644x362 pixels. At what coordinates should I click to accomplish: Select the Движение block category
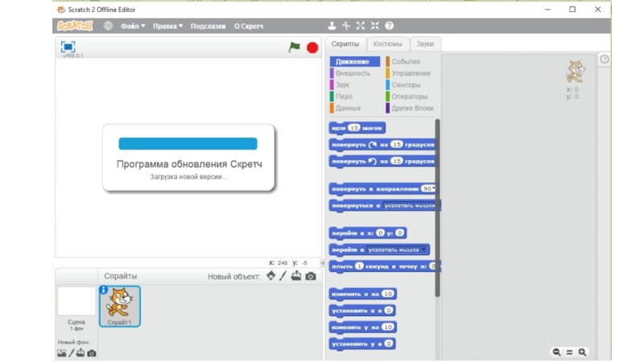tap(355, 62)
